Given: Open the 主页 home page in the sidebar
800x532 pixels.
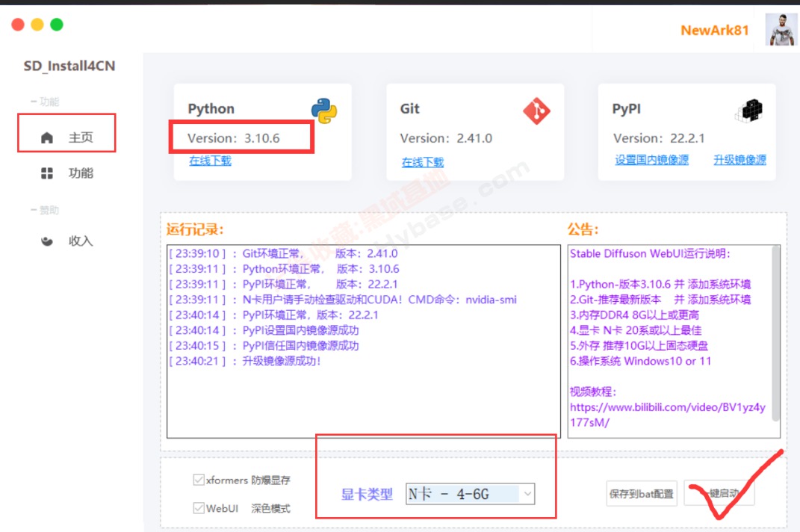Looking at the screenshot, I should click(66, 137).
